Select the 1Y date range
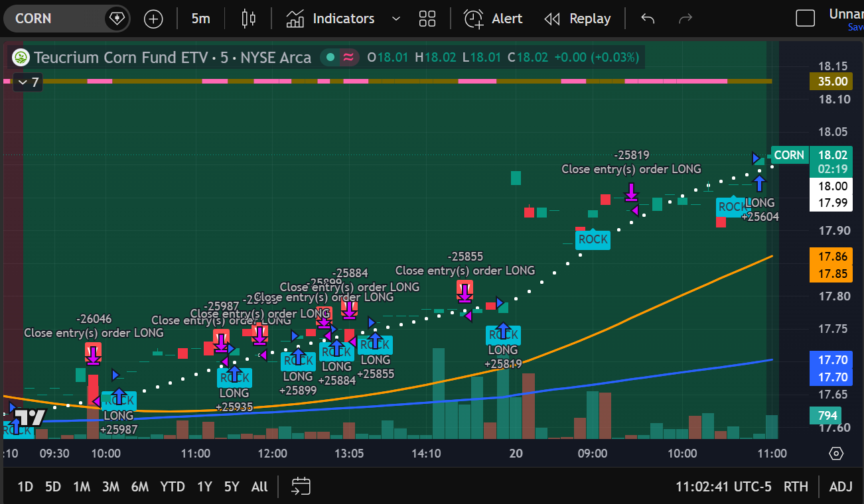The width and height of the screenshot is (864, 504). click(204, 487)
